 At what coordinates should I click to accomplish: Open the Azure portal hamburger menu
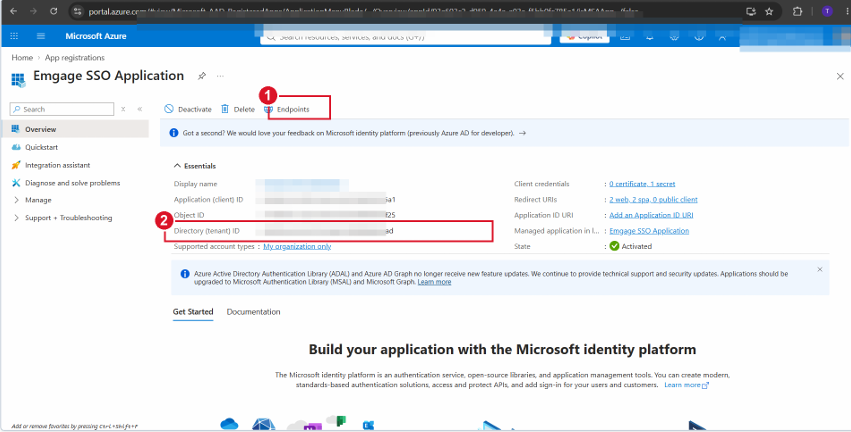(41, 36)
